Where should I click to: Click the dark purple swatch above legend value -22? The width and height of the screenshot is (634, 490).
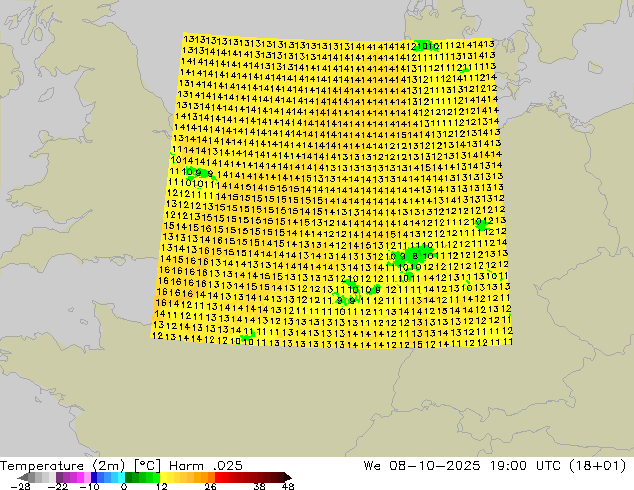pyautogui.click(x=59, y=477)
